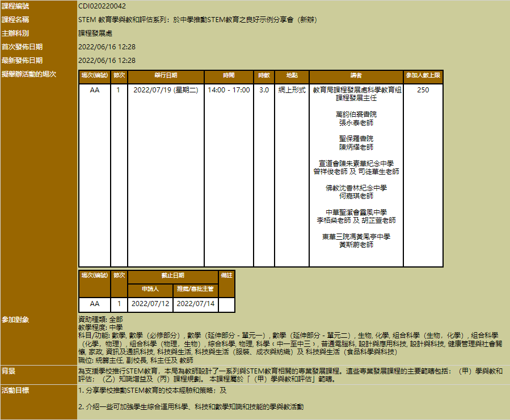Screen dimensions: 510x420
Task: Click the 課程發展處 organizer value
Action: click(x=95, y=33)
